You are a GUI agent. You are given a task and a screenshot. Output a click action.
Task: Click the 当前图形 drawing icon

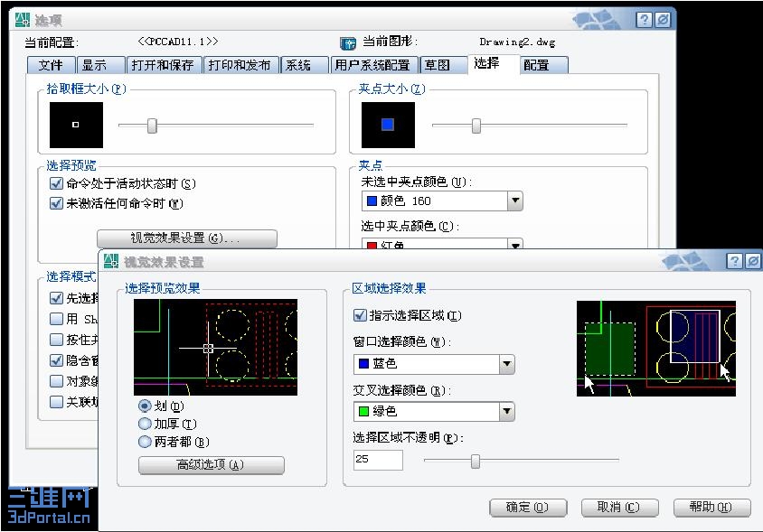tap(348, 43)
